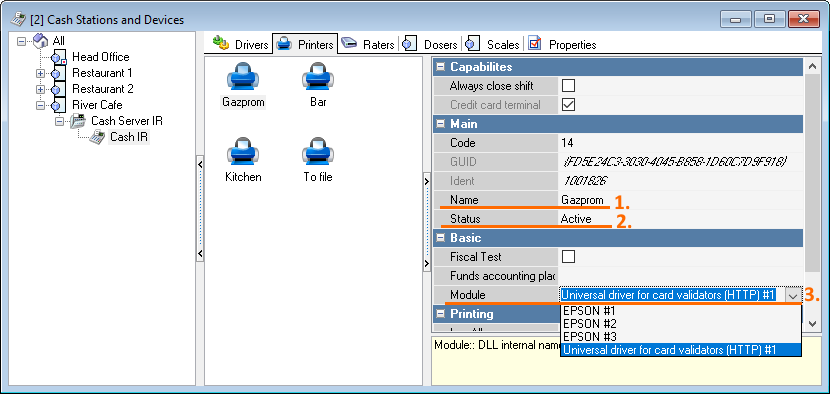
Task: Click the Cash Server IR icon
Action: 78,121
